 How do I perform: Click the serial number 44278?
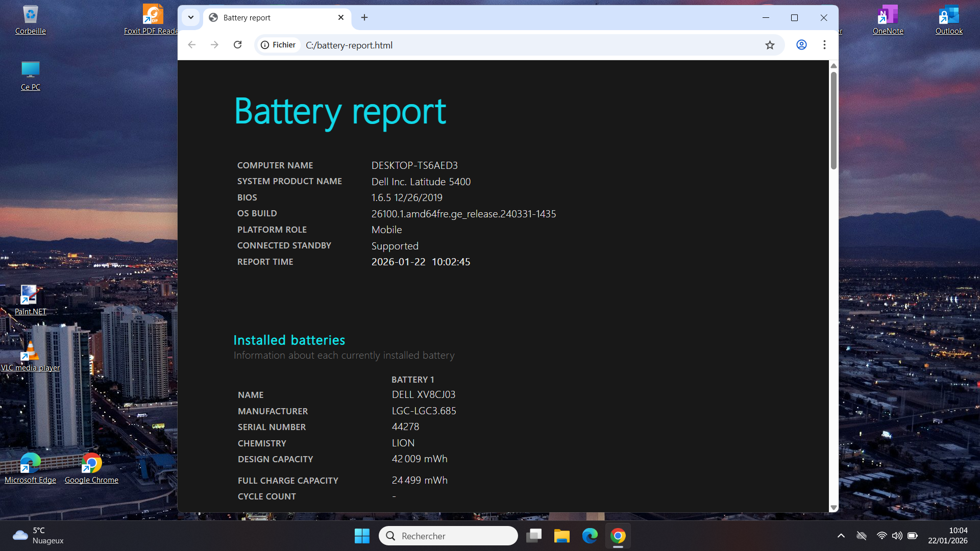[x=405, y=427]
